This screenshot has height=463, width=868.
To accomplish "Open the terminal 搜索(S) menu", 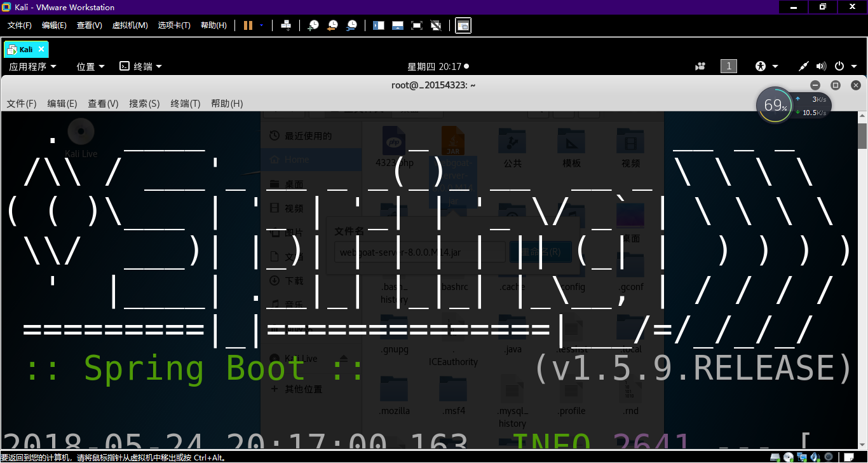I will (144, 104).
